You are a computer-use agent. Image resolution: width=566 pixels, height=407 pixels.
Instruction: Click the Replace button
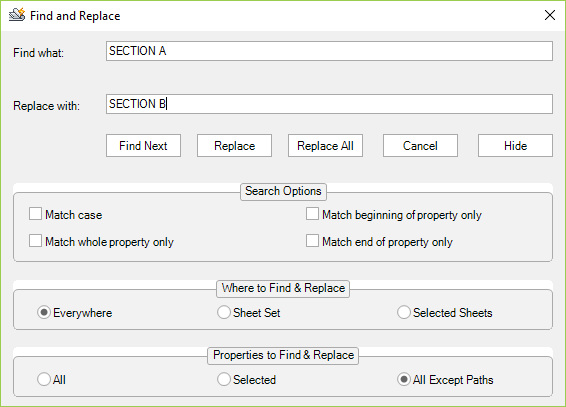pos(234,146)
